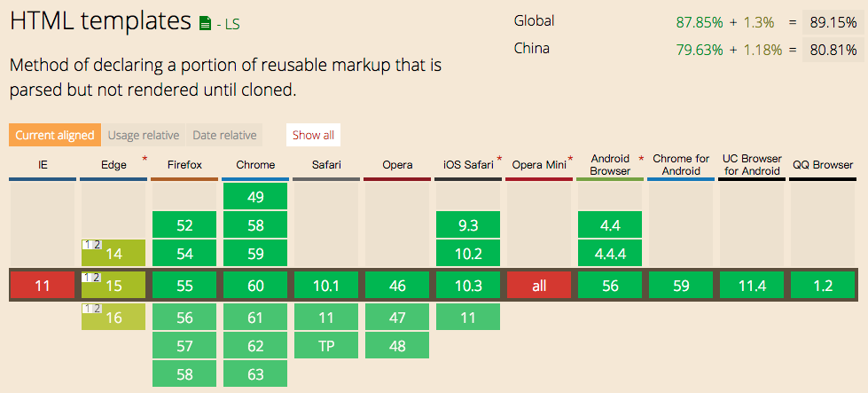This screenshot has width=868, height=393.
Task: Click the Show all button
Action: click(x=313, y=135)
